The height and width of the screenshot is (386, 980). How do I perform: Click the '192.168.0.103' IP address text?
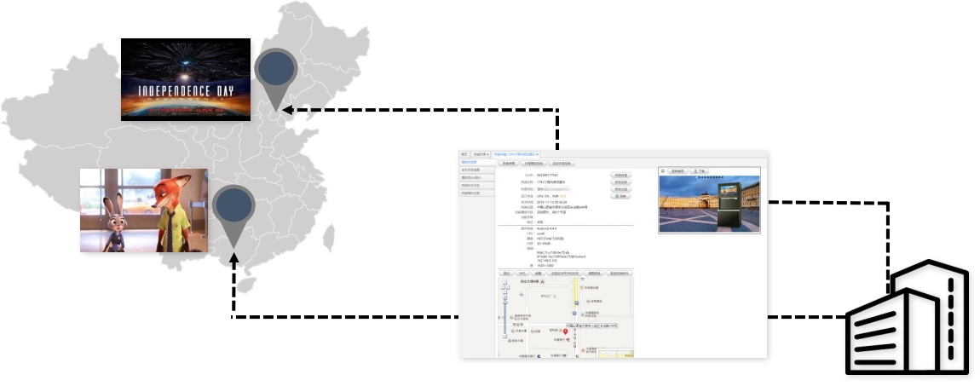(547, 261)
